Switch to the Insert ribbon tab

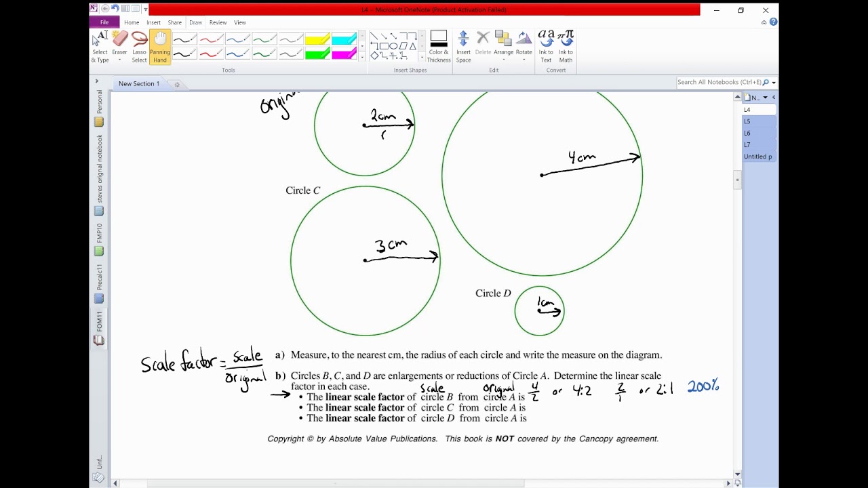coord(153,22)
